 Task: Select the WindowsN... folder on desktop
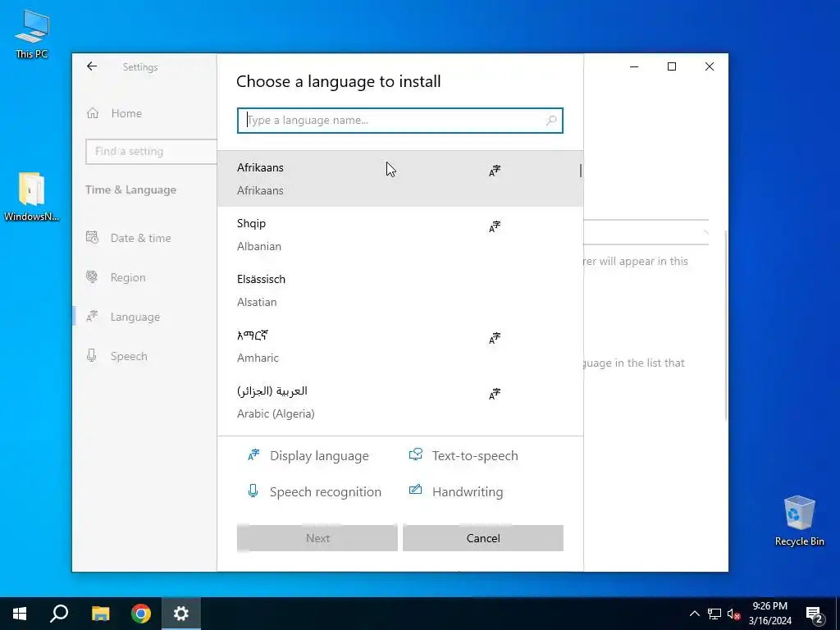pyautogui.click(x=32, y=197)
